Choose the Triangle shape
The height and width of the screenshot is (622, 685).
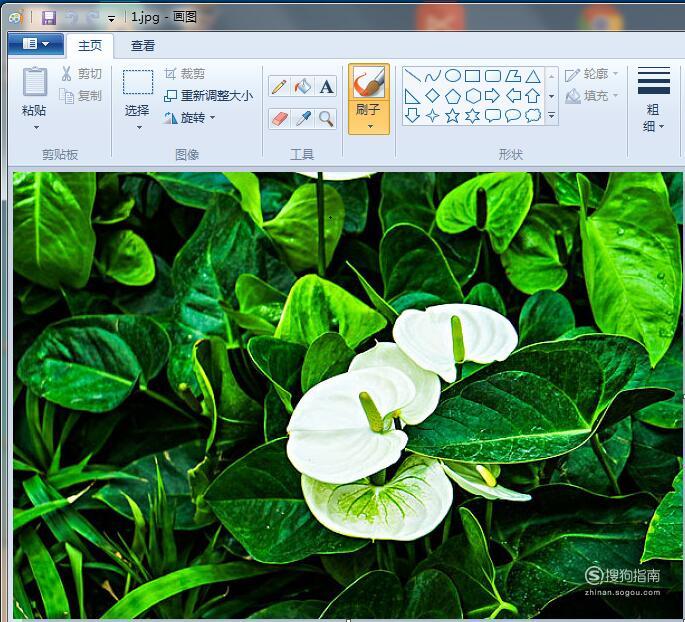[x=533, y=77]
